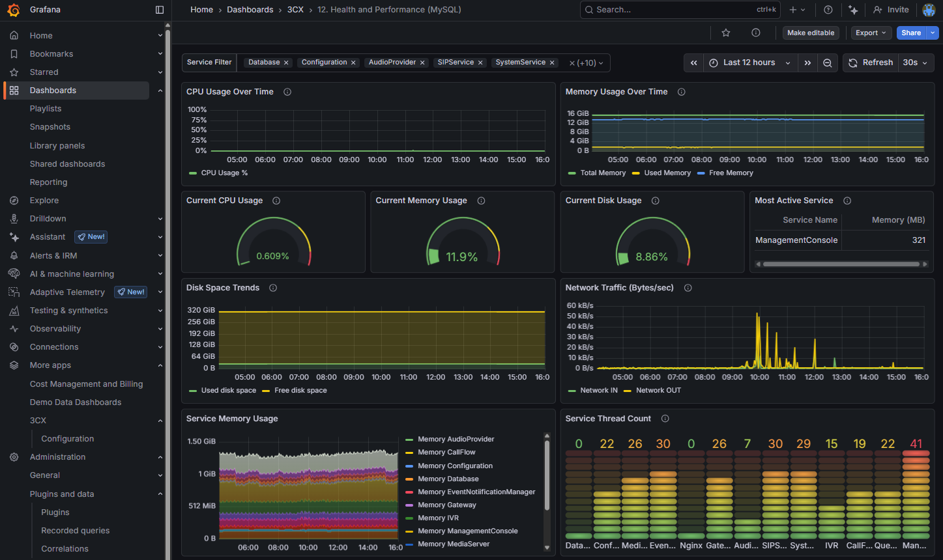Click info icon next to Memory Usage Over Time
This screenshot has height=560, width=943.
pyautogui.click(x=682, y=92)
